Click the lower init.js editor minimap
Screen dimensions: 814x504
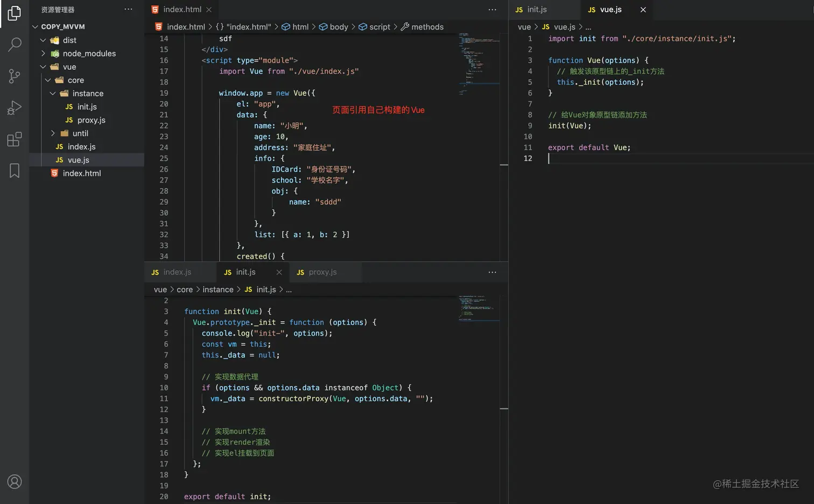point(479,308)
